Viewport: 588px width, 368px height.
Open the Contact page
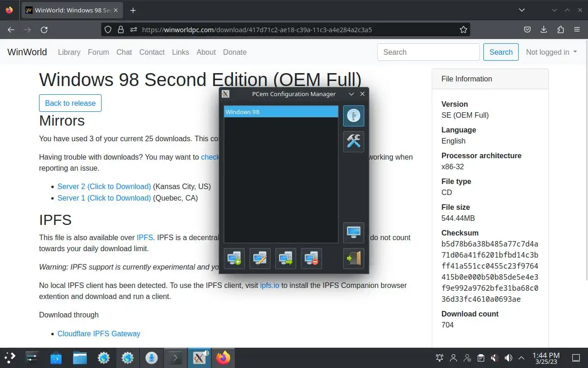(x=152, y=52)
